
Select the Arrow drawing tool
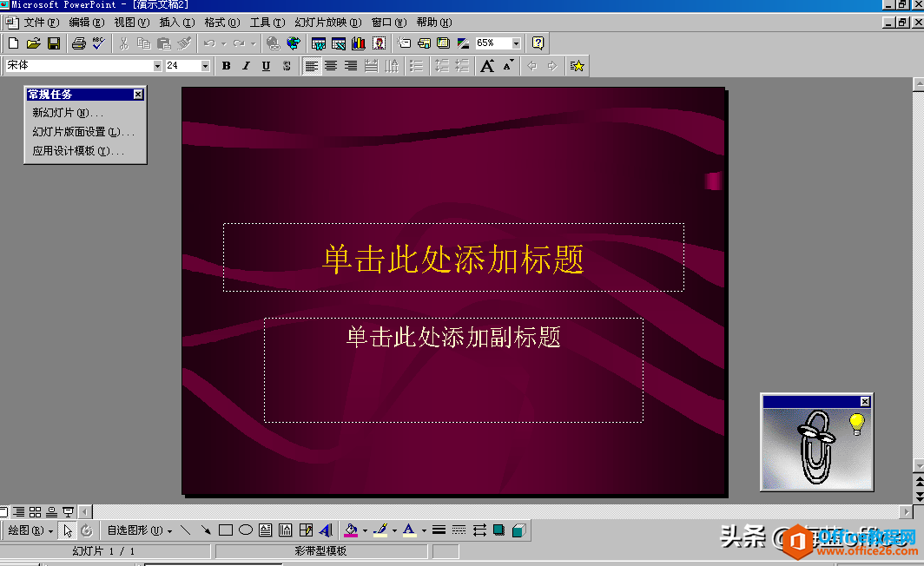[x=208, y=530]
